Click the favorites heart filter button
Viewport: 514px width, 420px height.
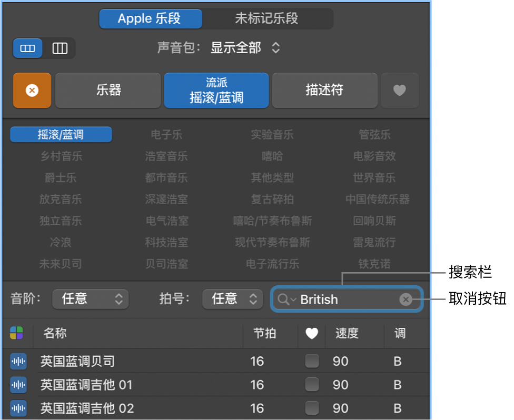coord(400,91)
